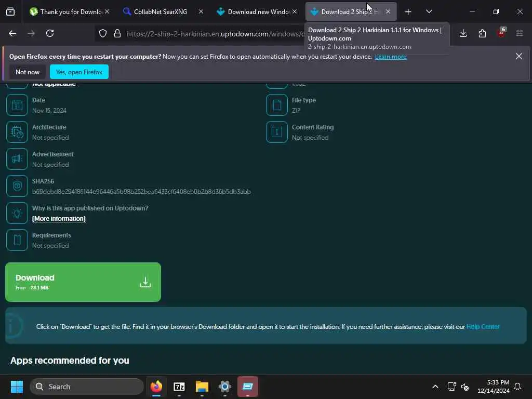Click the muted volume tray icon
Screen dimensions: 532x399
(465, 387)
